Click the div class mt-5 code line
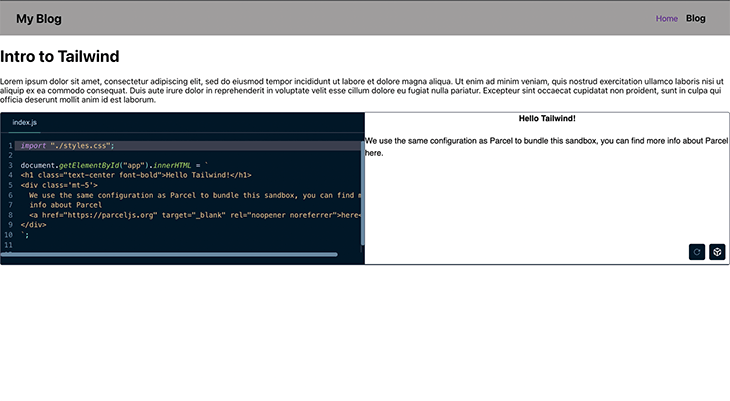Image resolution: width=730 pixels, height=401 pixels. 59,185
